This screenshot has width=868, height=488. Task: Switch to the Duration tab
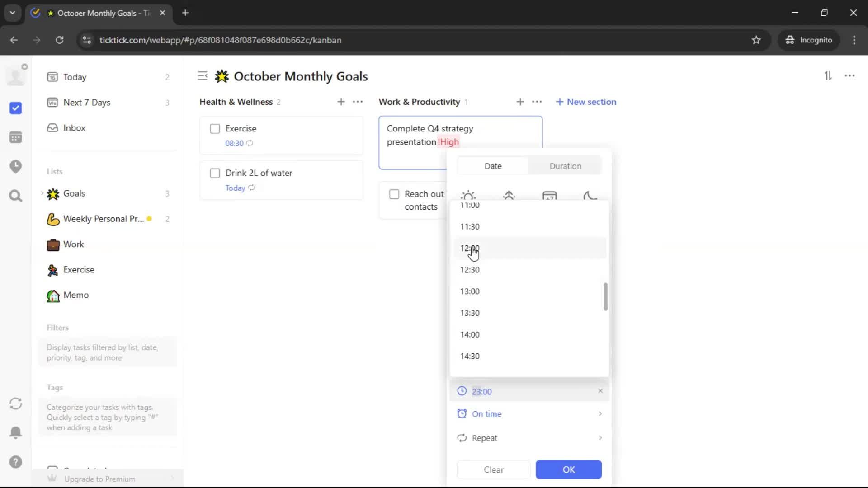565,166
